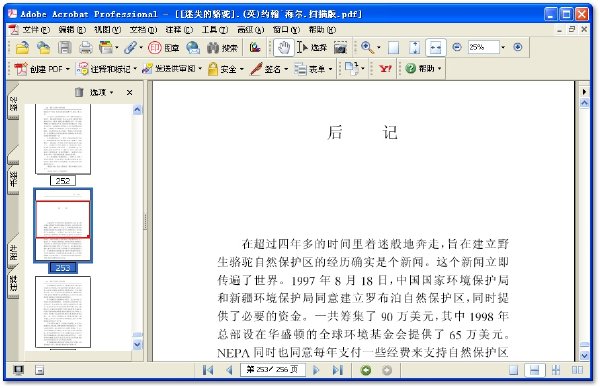Click the trash delete icon in pages panel

point(79,92)
